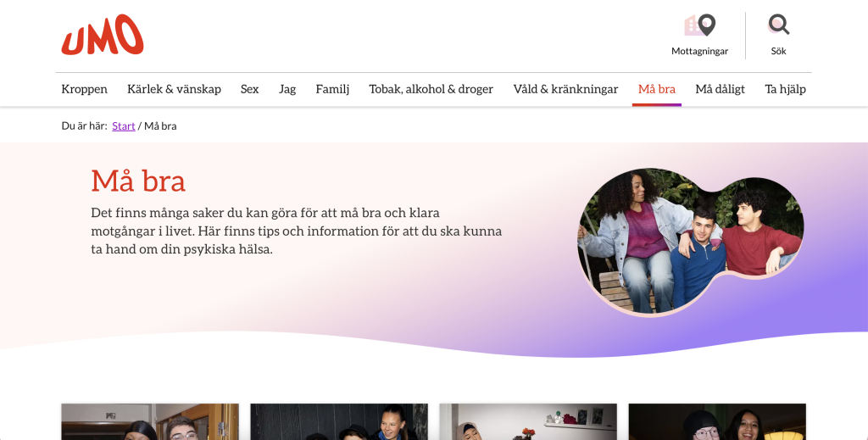The width and height of the screenshot is (868, 440).
Task: Go to Kärlek & vänskap
Action: (x=174, y=89)
